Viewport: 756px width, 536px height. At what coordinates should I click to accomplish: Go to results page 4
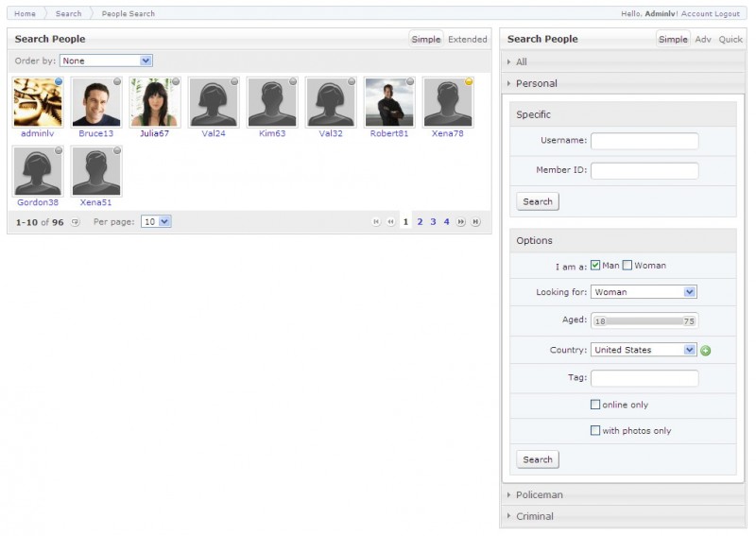[x=446, y=222]
